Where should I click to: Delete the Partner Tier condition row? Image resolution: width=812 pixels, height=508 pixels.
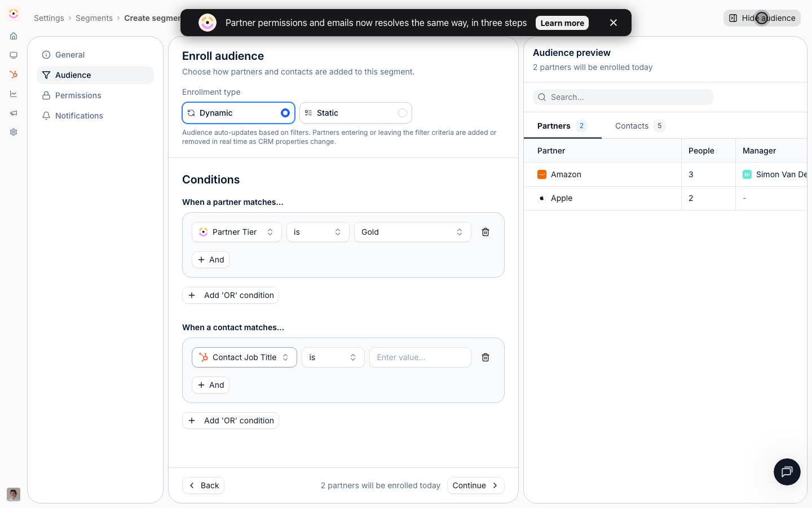[486, 232]
